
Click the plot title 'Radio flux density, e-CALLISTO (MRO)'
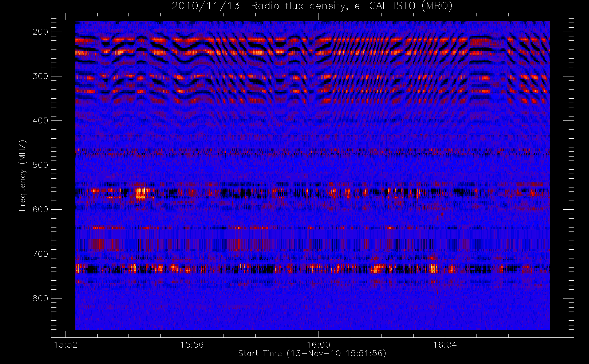[352, 6]
